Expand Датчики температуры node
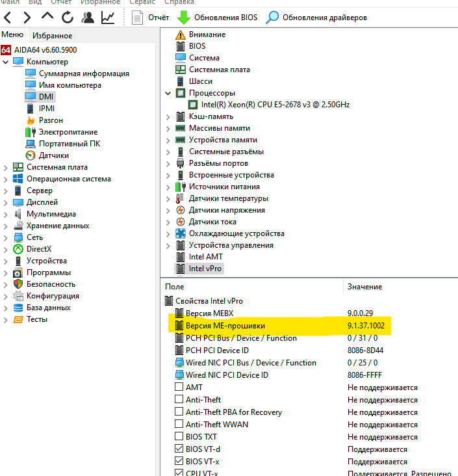 pyautogui.click(x=168, y=199)
